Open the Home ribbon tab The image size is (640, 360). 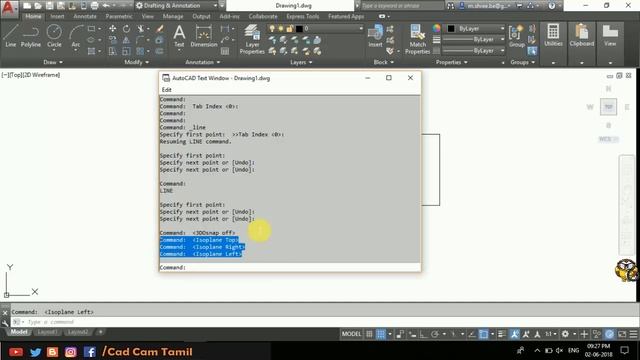coord(33,16)
